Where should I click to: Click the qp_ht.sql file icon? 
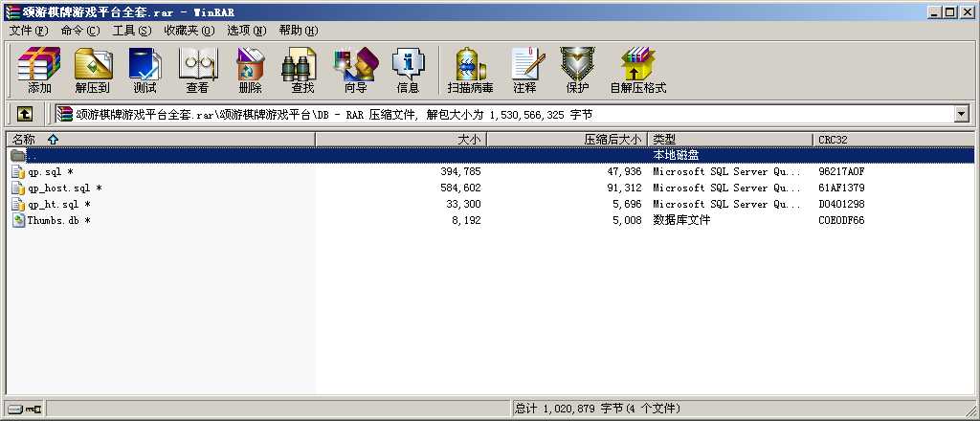pos(19,204)
